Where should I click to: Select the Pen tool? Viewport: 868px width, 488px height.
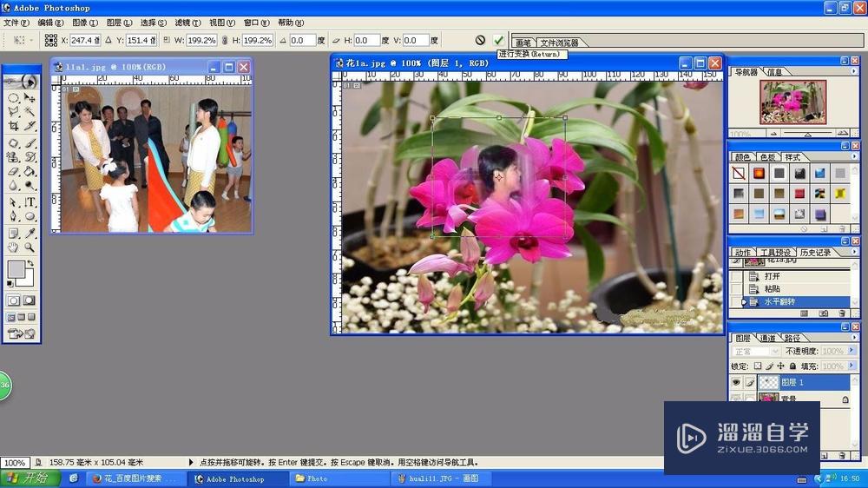(x=14, y=216)
